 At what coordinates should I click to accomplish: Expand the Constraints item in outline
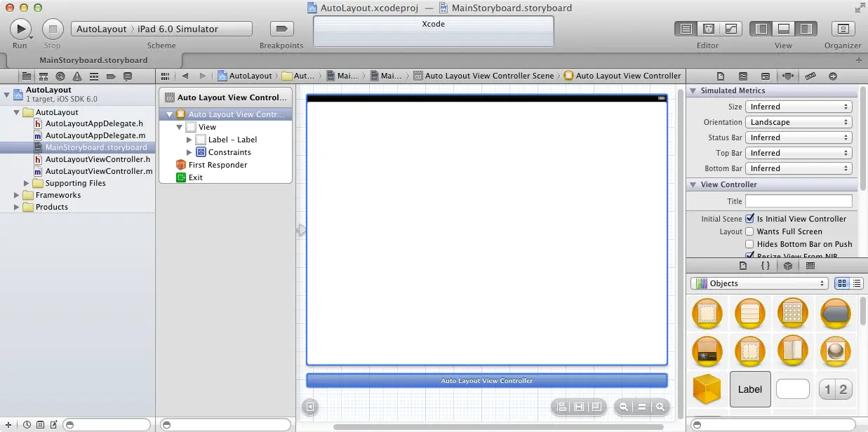[189, 152]
